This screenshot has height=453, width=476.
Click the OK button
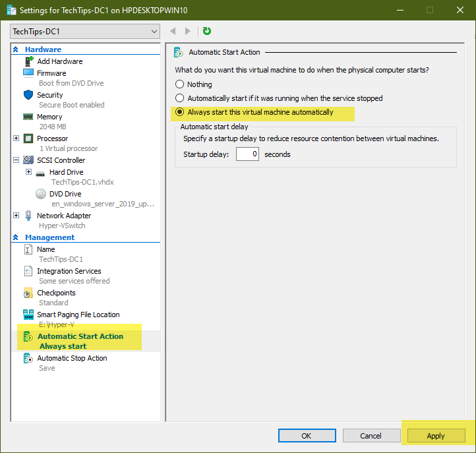307,436
